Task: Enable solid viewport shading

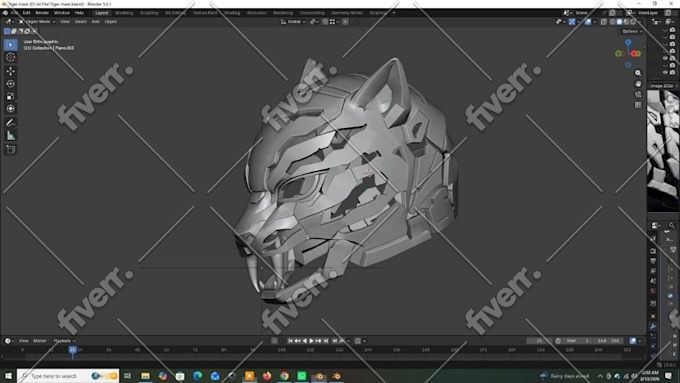Action: [619, 21]
